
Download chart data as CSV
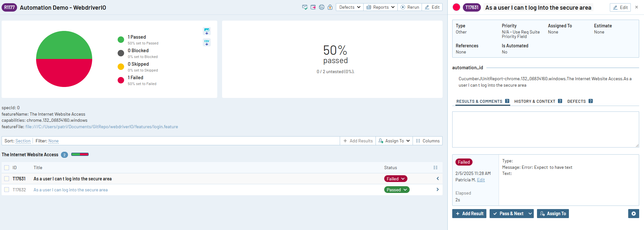pos(207,42)
